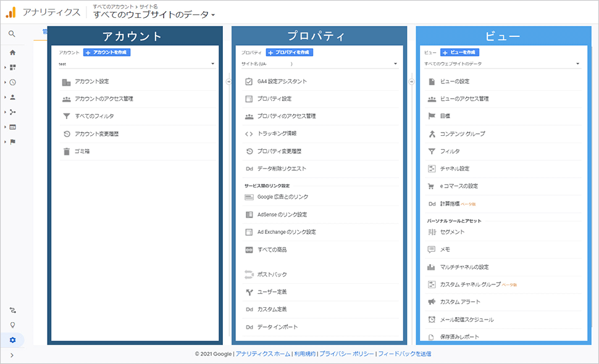Screen dimensions: 599x364
Task: Click the icon for AdSense のリンク設定
Action: [x=249, y=215]
